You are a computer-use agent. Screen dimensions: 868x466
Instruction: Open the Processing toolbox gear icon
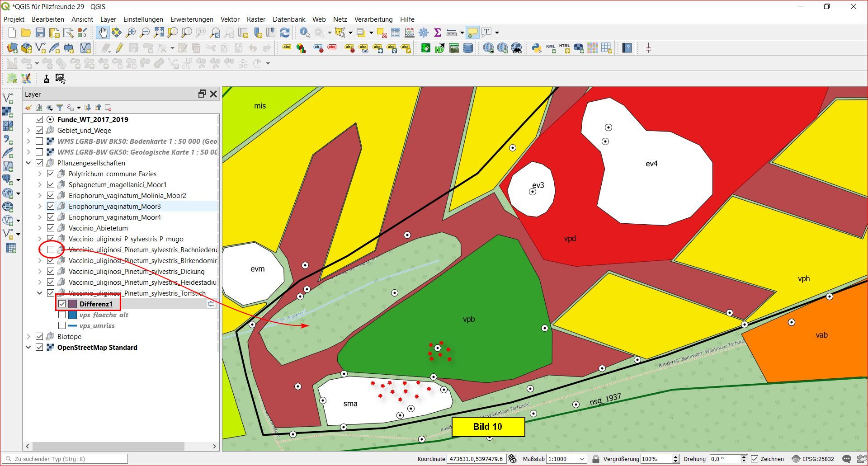click(424, 33)
